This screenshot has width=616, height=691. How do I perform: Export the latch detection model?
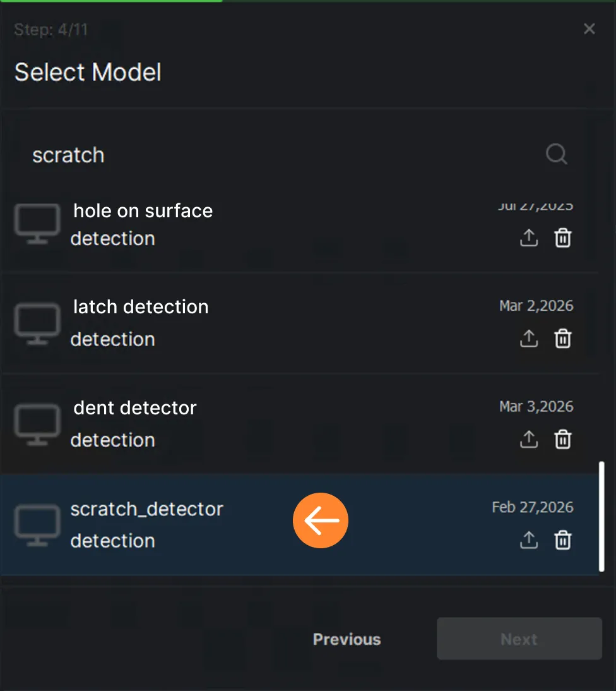(529, 339)
